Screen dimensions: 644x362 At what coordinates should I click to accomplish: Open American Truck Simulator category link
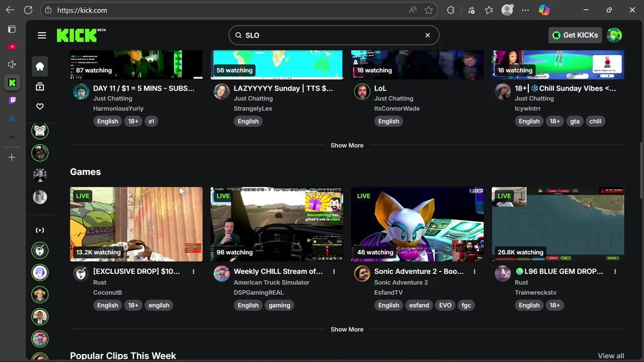[x=271, y=283]
